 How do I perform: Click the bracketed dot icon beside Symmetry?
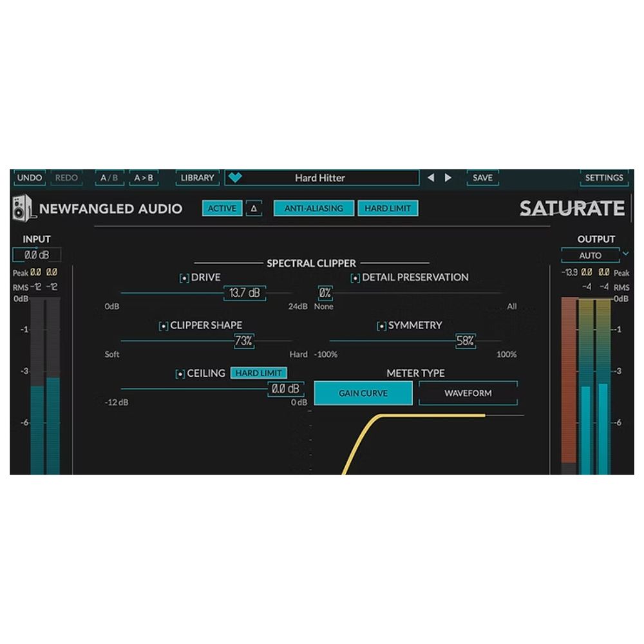(x=381, y=326)
